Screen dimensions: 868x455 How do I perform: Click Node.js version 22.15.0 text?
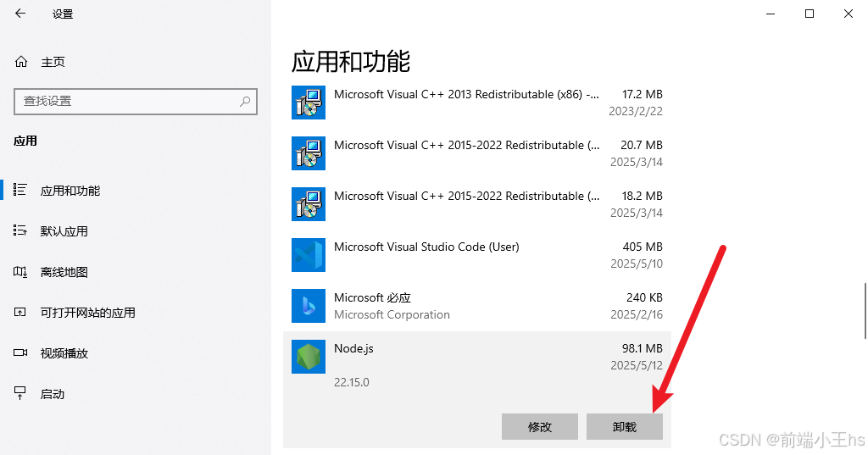click(352, 382)
